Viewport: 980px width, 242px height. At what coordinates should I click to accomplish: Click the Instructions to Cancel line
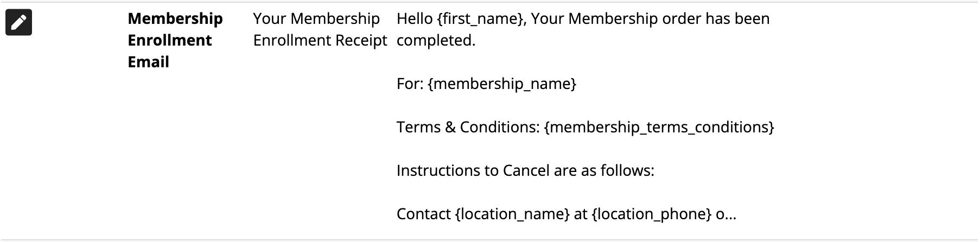coord(525,170)
